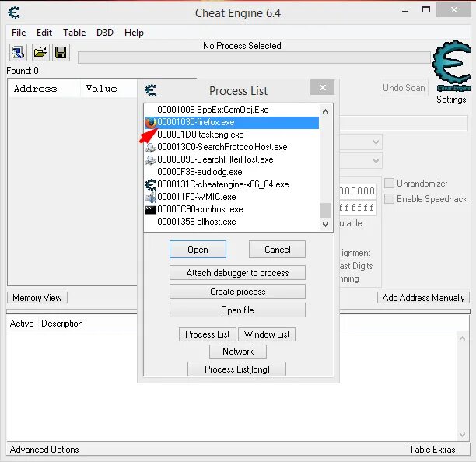Open the D3D menu

point(105,33)
